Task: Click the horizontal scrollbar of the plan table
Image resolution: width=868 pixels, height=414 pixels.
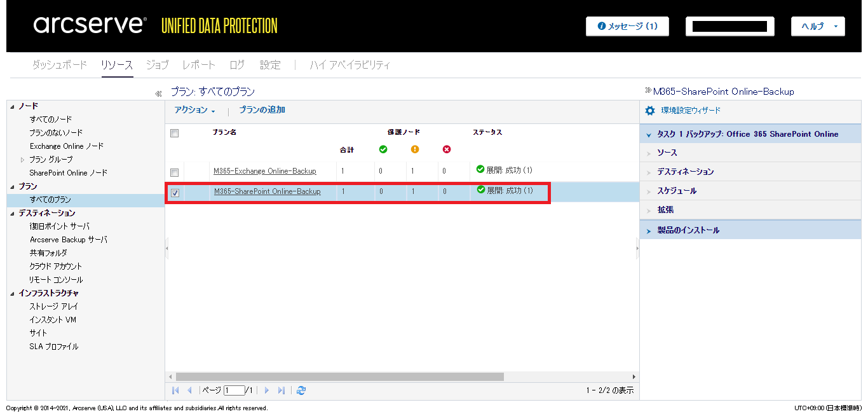Action: coord(340,376)
